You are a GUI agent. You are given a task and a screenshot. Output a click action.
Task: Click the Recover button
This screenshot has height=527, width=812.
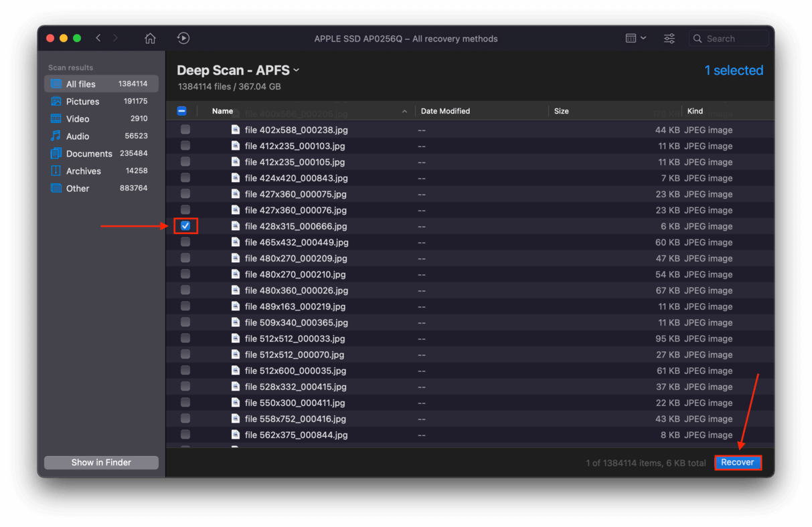click(x=737, y=462)
